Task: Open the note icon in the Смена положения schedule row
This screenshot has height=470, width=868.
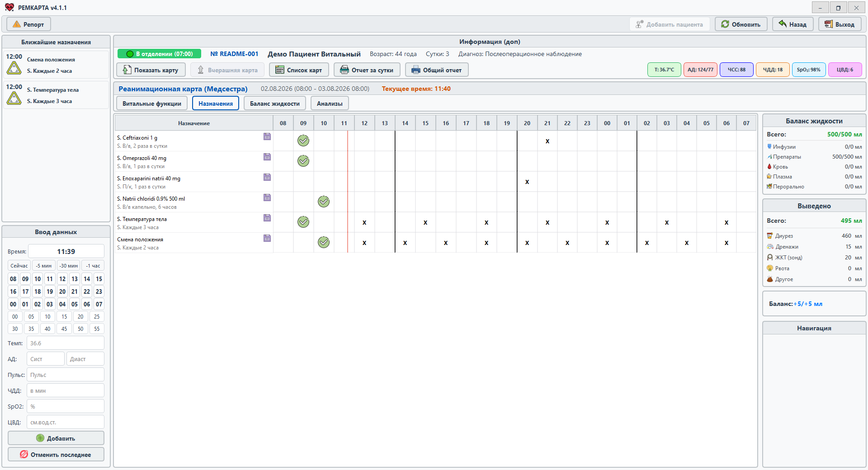Action: point(267,238)
